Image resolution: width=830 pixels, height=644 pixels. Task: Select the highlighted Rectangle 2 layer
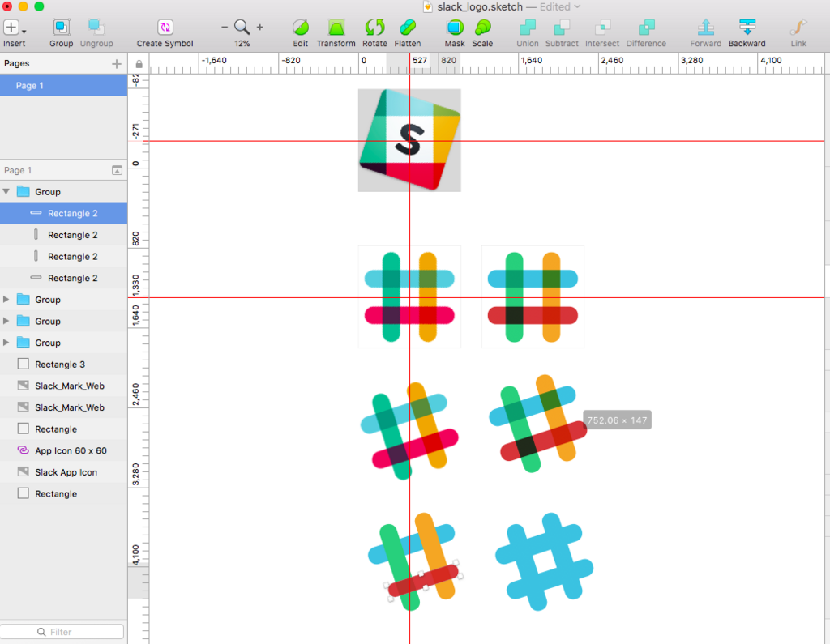63,213
